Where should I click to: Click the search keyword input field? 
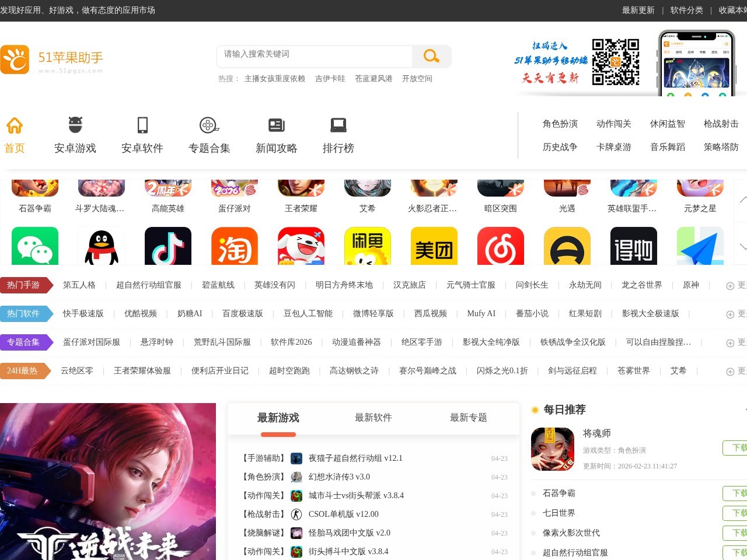click(x=315, y=54)
